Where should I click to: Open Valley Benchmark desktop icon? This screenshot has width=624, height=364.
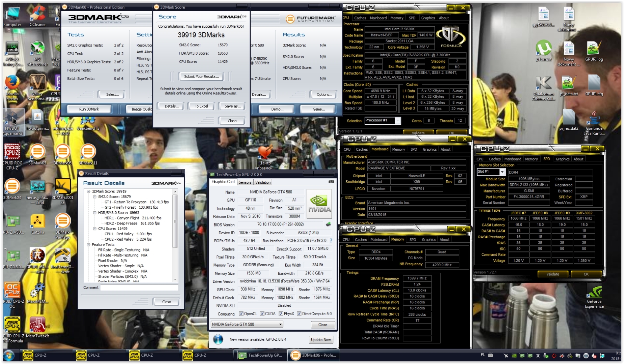tap(37, 88)
